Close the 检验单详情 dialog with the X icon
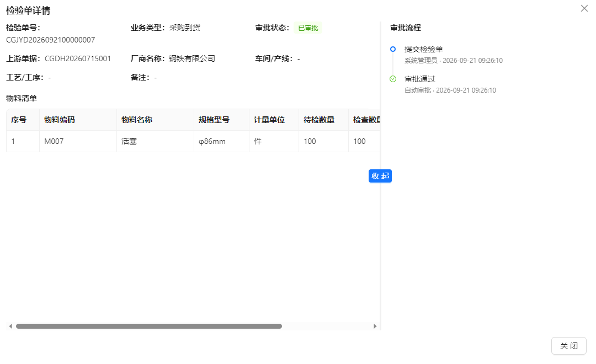The height and width of the screenshot is (364, 596). tap(584, 8)
